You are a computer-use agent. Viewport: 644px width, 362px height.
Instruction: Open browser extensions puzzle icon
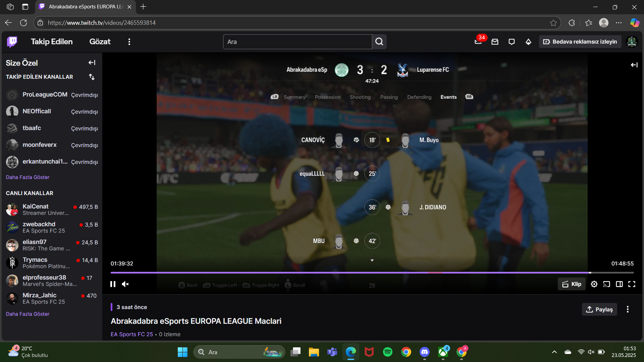click(572, 22)
